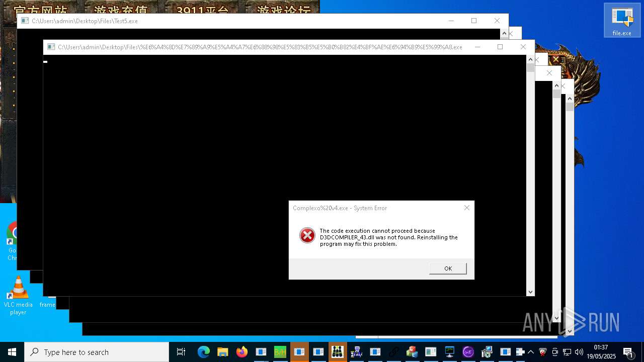Close the front console with encoded filename
This screenshot has width=644, height=362.
(523, 47)
